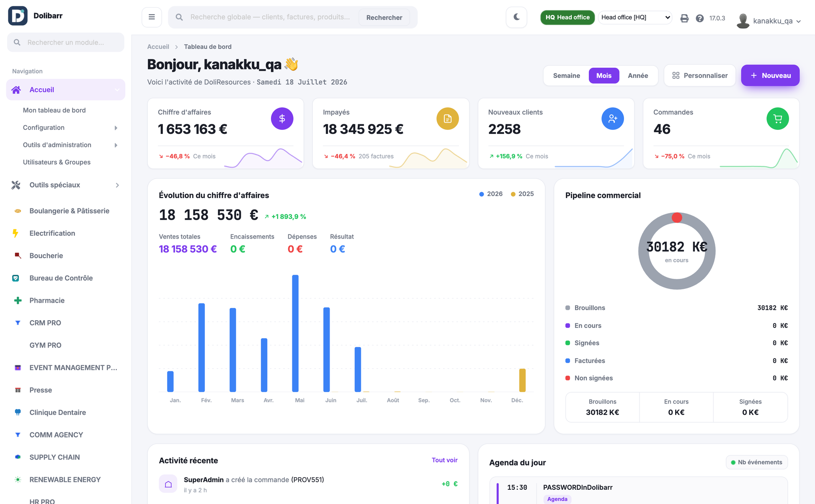Click the Dolibarr logo icon

pos(18,16)
